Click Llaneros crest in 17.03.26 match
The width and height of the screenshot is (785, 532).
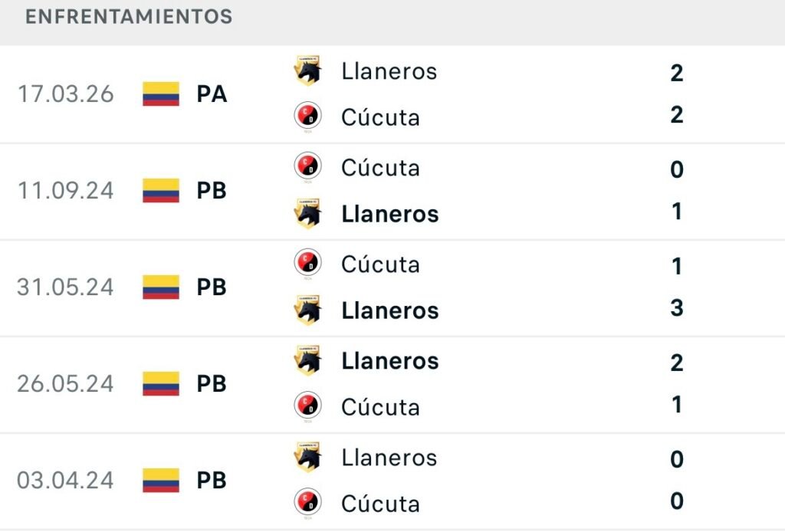click(x=307, y=71)
